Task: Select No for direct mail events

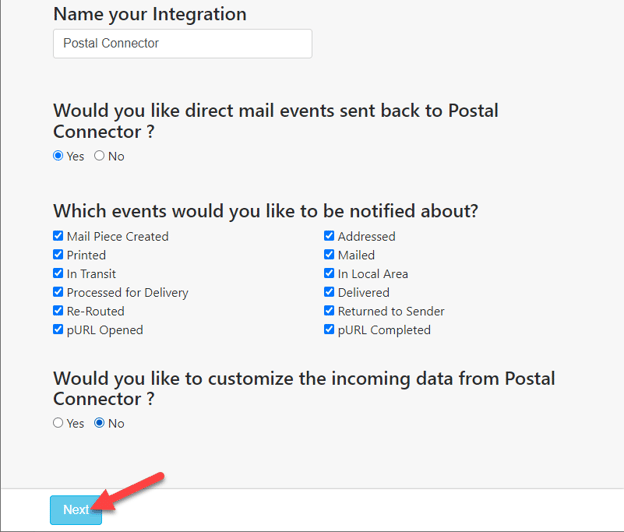Action: 99,156
